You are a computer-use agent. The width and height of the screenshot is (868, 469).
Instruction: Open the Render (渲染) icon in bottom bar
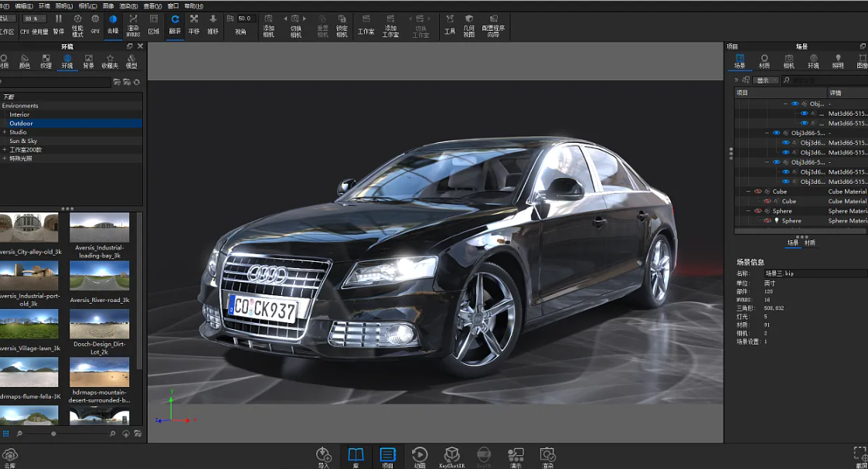(547, 456)
